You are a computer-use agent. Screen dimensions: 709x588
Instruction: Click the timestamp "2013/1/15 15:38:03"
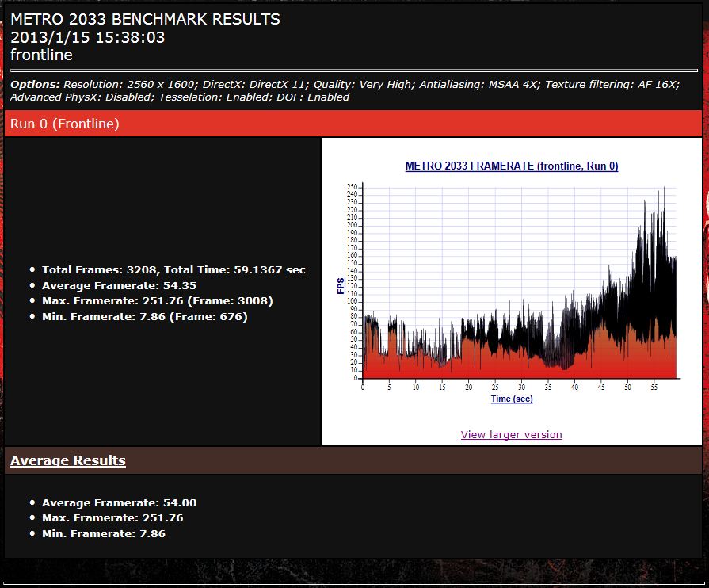click(88, 37)
